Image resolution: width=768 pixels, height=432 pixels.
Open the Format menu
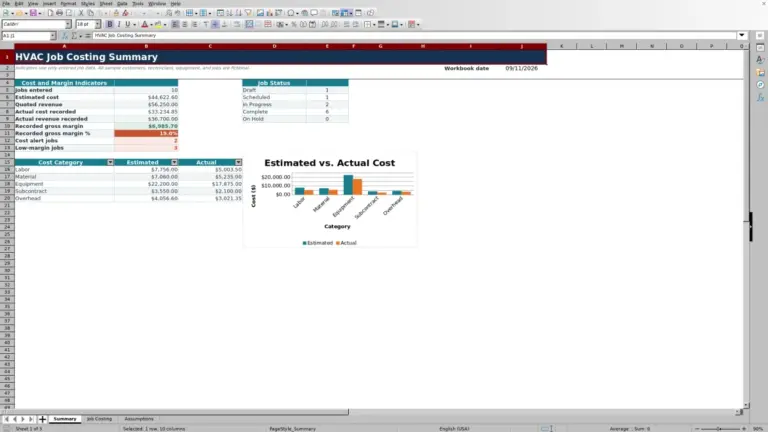pyautogui.click(x=68, y=3)
